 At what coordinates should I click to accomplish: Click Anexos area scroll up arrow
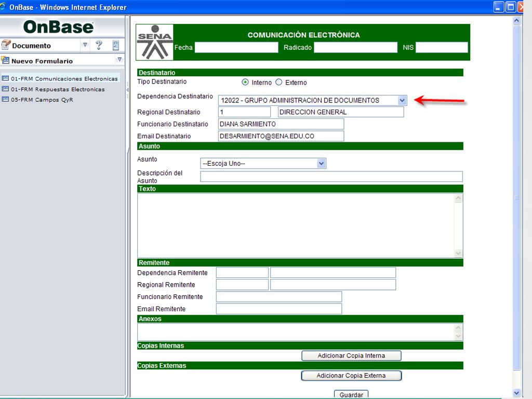point(458,328)
